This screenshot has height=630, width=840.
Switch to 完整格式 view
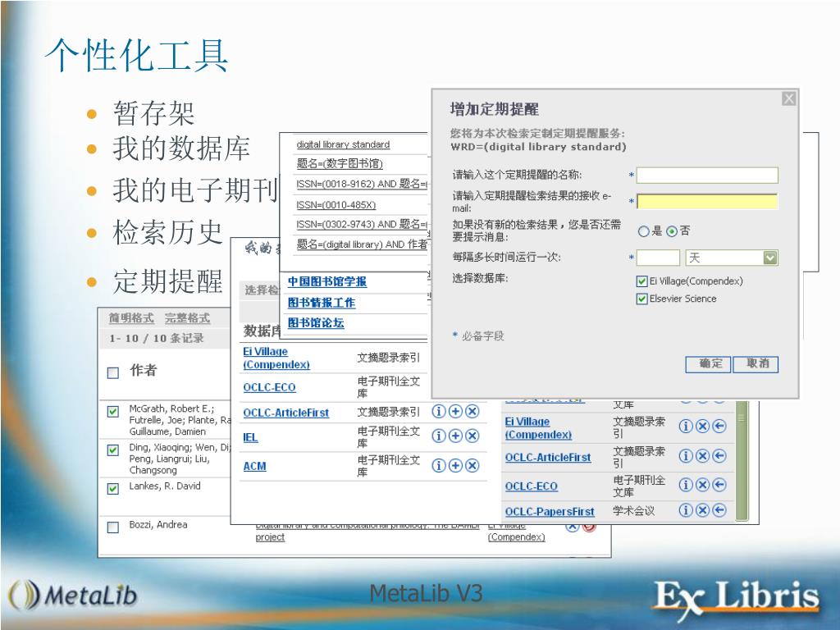tap(187, 318)
